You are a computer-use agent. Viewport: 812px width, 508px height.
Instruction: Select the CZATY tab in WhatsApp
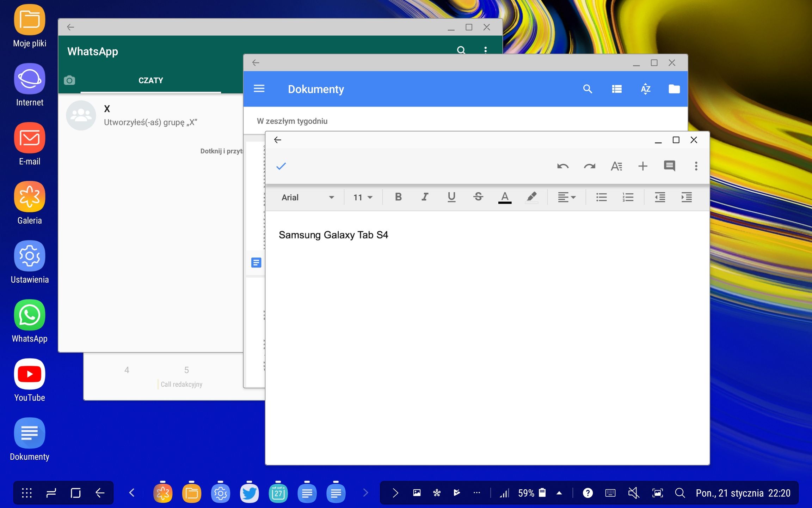151,81
